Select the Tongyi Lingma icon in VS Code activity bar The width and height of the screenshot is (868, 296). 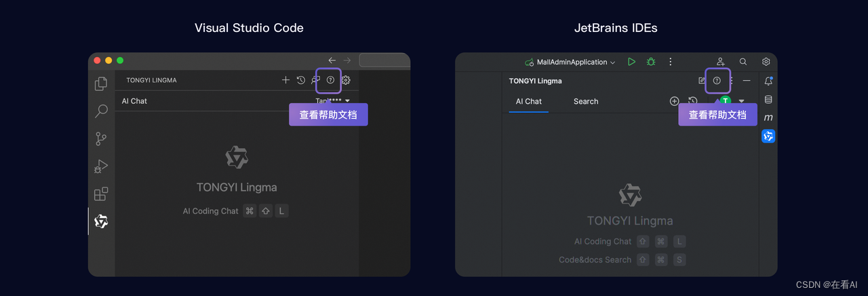coord(101,221)
